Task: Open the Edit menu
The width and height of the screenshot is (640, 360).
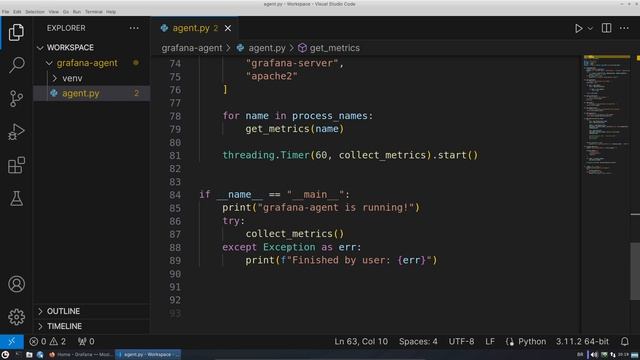Action: [17, 12]
